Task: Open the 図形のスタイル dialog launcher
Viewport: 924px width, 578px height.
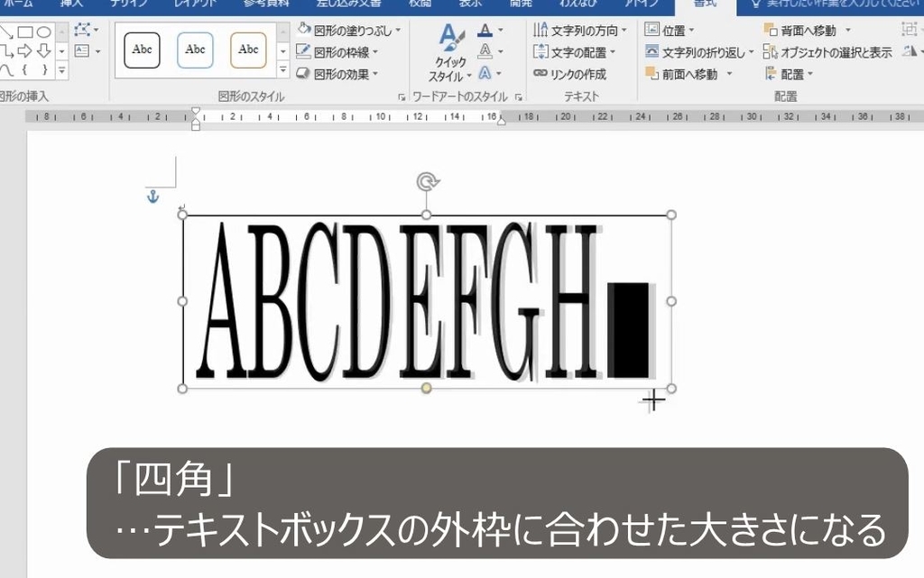Action: (402, 97)
